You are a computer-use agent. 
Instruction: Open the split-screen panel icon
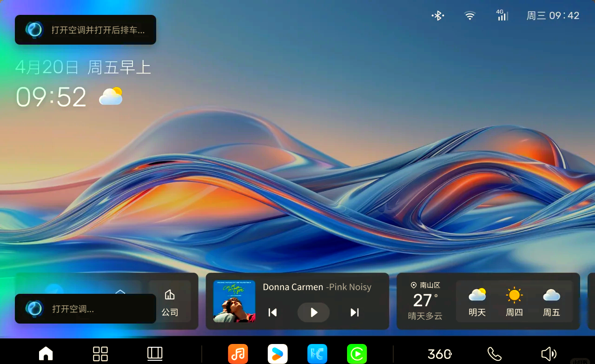pos(155,354)
